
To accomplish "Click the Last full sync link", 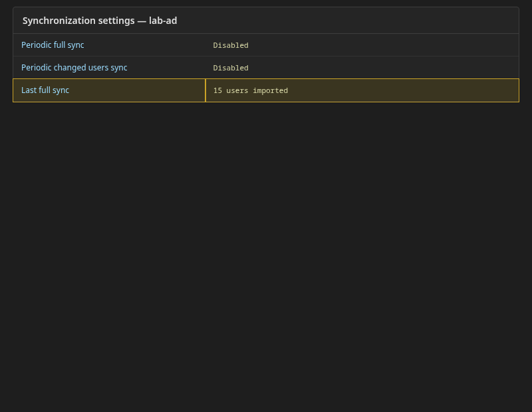I will (45, 90).
